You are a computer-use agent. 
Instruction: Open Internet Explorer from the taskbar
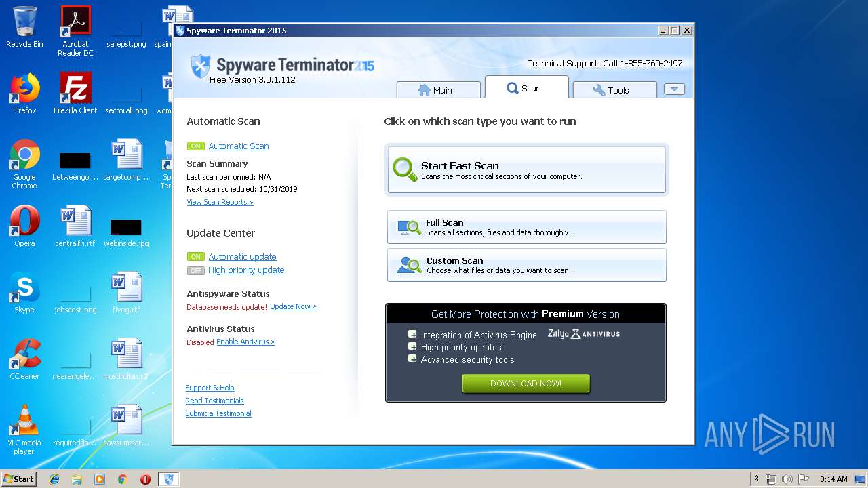pyautogui.click(x=54, y=479)
